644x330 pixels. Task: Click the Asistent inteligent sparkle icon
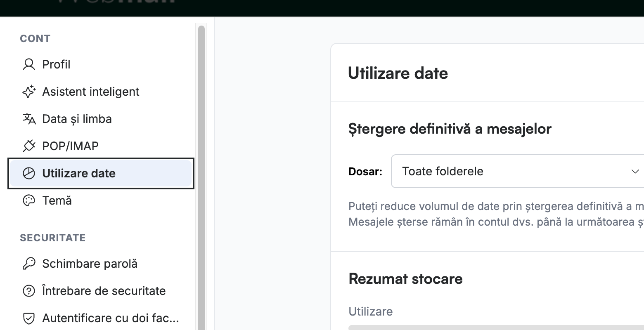tap(28, 92)
